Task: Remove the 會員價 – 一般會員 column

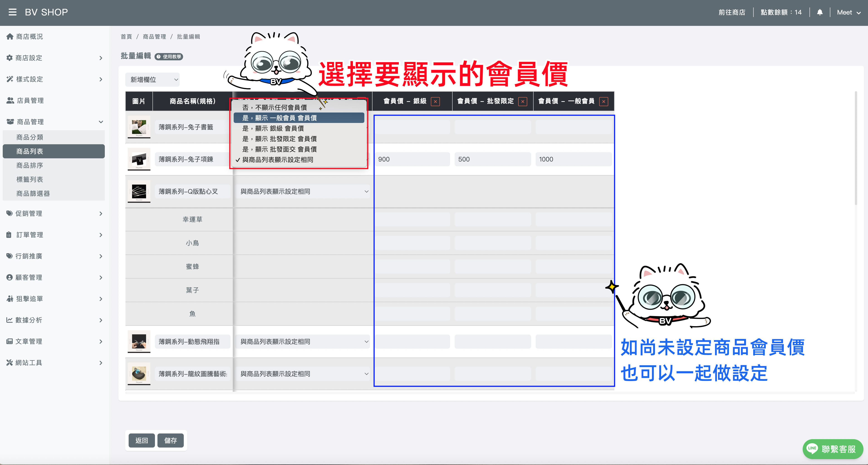Action: pos(603,101)
